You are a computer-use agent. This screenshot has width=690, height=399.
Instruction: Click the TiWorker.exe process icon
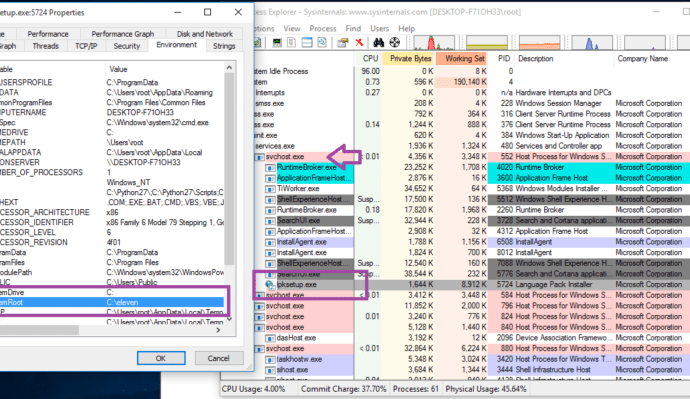(x=270, y=189)
